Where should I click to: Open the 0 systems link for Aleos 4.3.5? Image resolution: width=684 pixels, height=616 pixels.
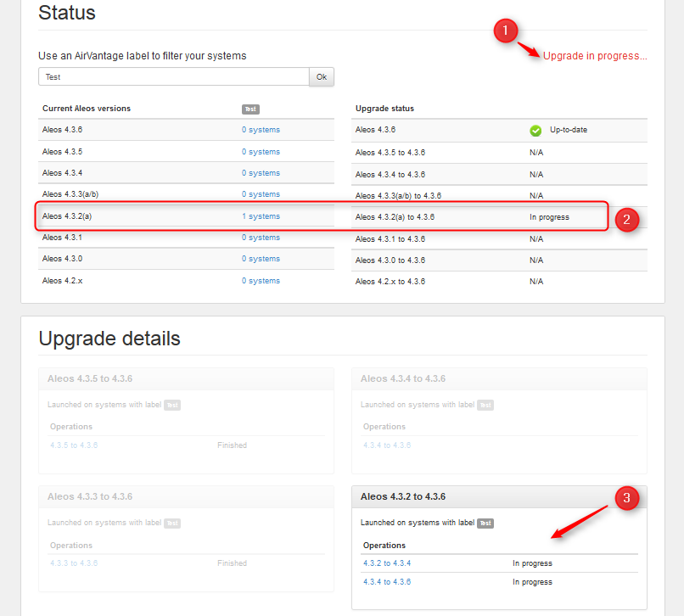(x=261, y=152)
